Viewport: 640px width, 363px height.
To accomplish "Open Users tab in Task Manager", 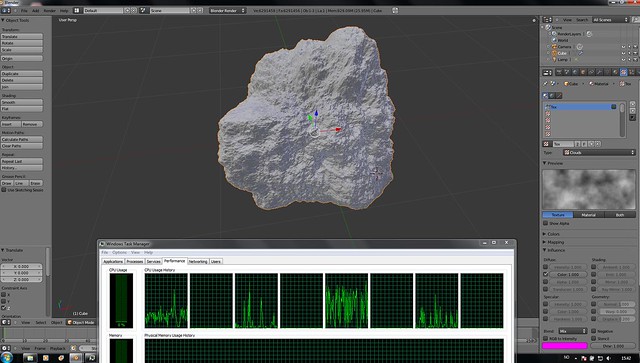I will [216, 261].
